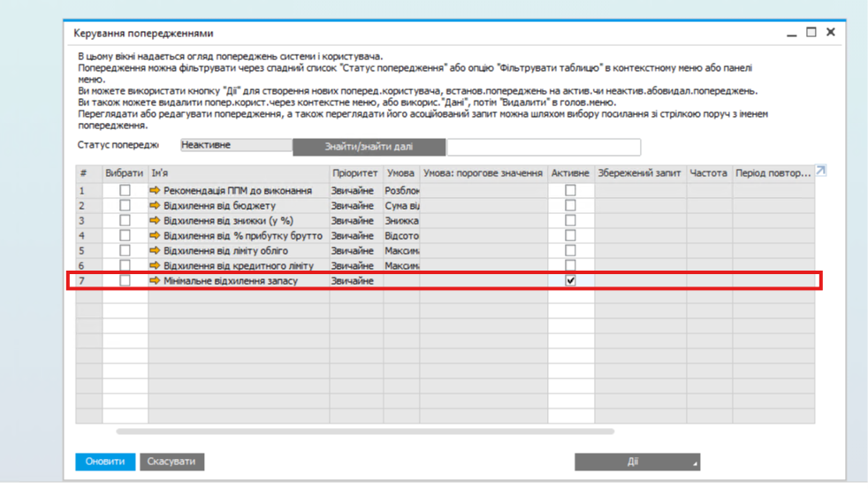
Task: Enable Активне checkbox for Відхилення від знижки
Action: coord(570,220)
